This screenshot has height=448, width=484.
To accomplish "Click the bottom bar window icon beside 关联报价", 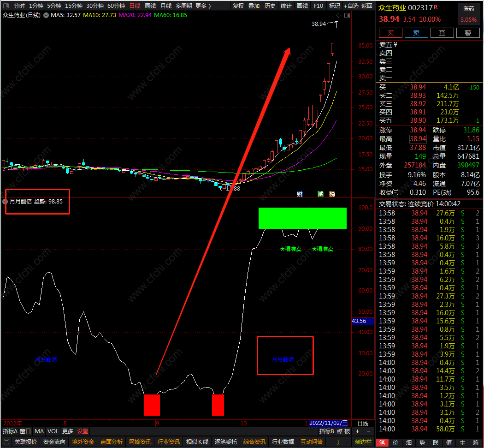I will coord(6,442).
